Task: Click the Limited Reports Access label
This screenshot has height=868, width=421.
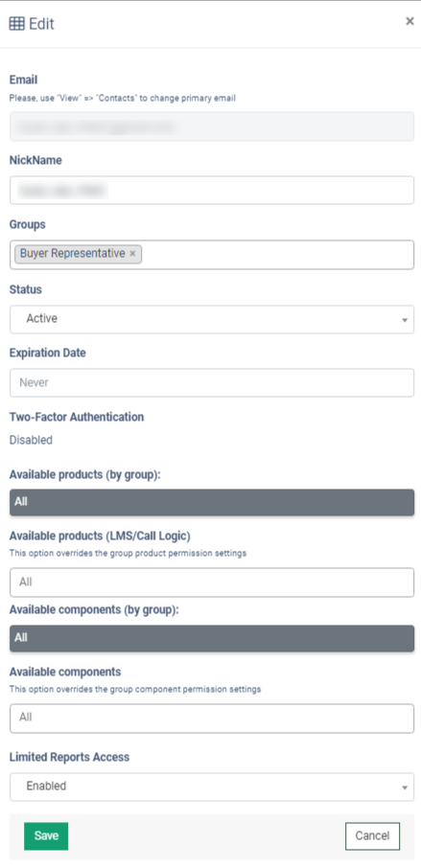Action: coord(69,757)
